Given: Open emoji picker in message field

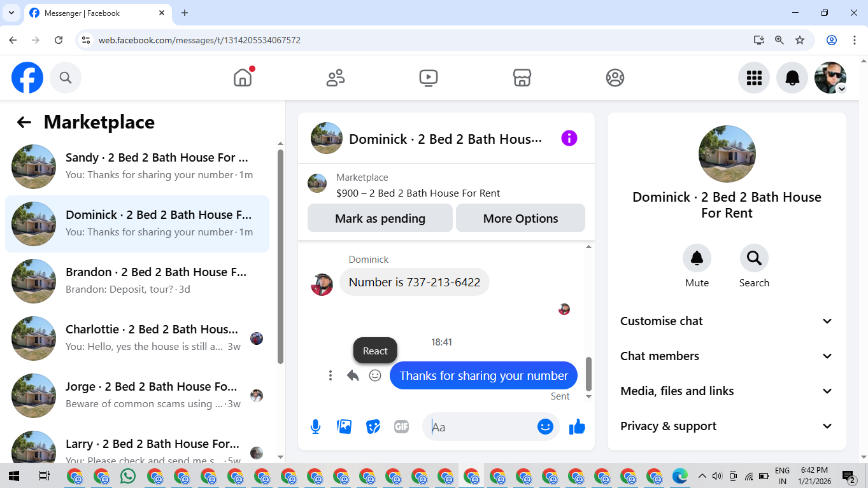Looking at the screenshot, I should (545, 427).
